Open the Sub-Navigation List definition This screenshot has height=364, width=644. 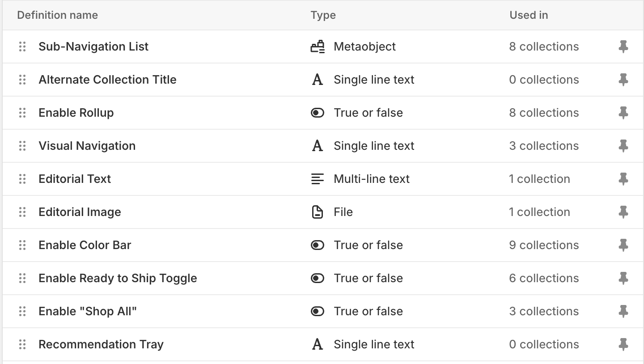[x=93, y=47]
